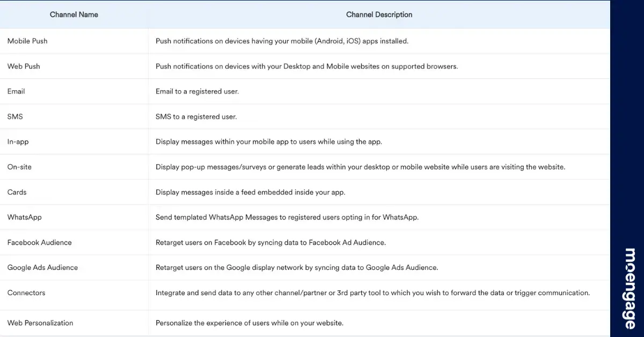
Task: Click description about 3rd party tool integration
Action: [372, 293]
